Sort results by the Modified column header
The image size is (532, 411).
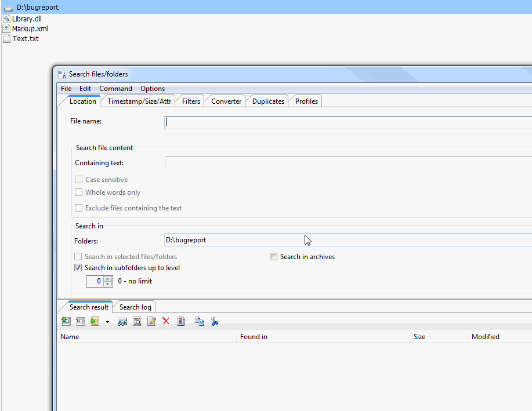pyautogui.click(x=500, y=337)
